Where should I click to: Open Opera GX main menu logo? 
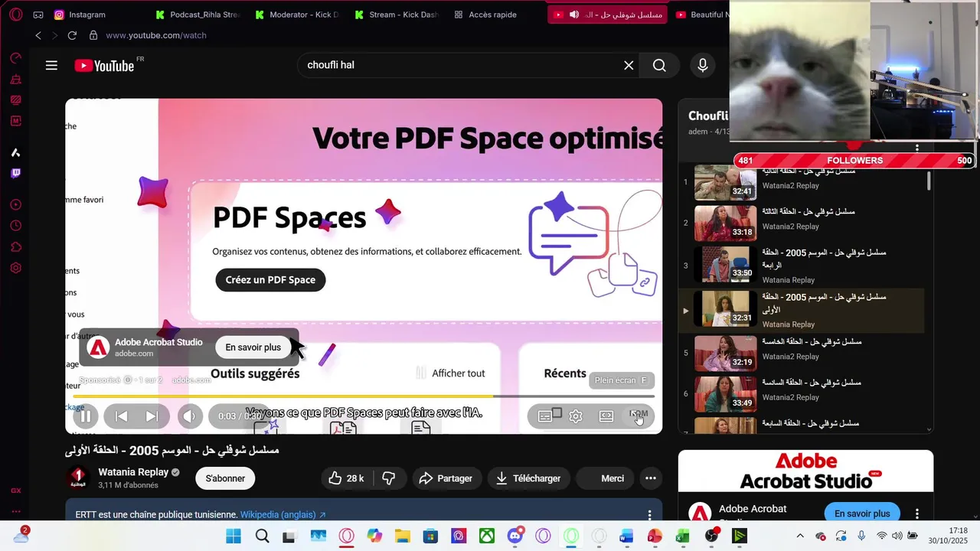tap(16, 15)
